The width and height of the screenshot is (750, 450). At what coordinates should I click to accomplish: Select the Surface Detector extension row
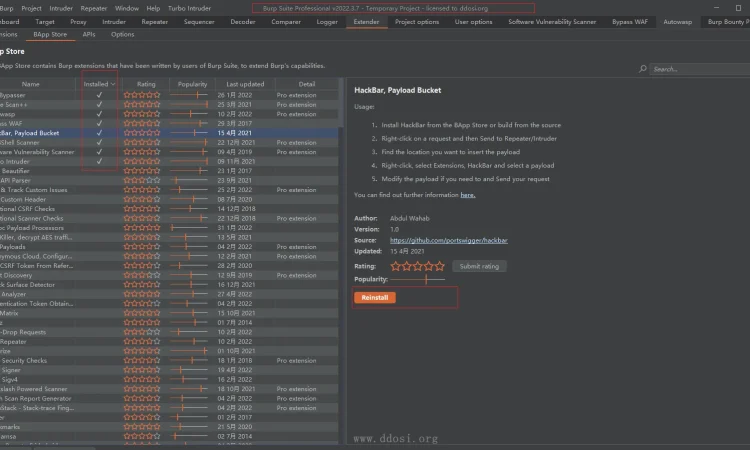(x=169, y=285)
